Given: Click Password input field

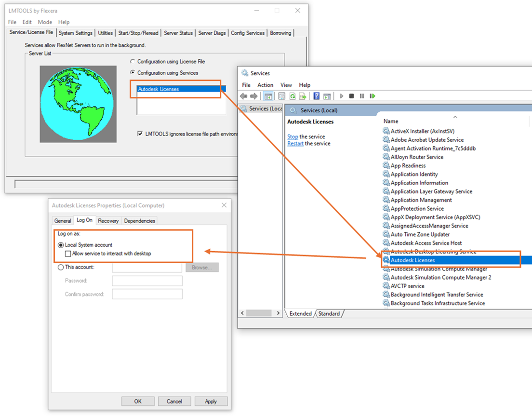Looking at the screenshot, I should point(147,281).
